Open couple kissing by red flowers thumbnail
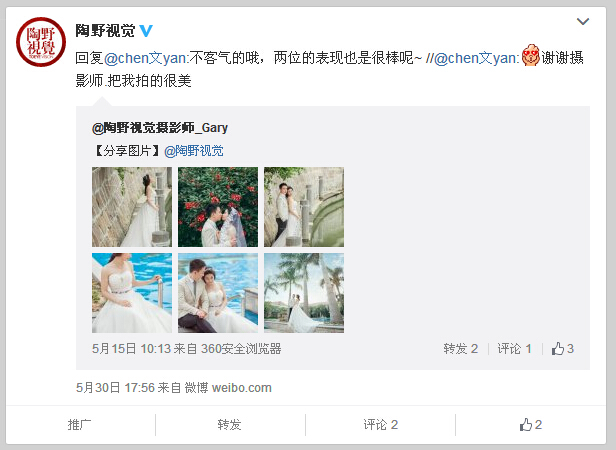616x450 pixels. click(x=218, y=207)
